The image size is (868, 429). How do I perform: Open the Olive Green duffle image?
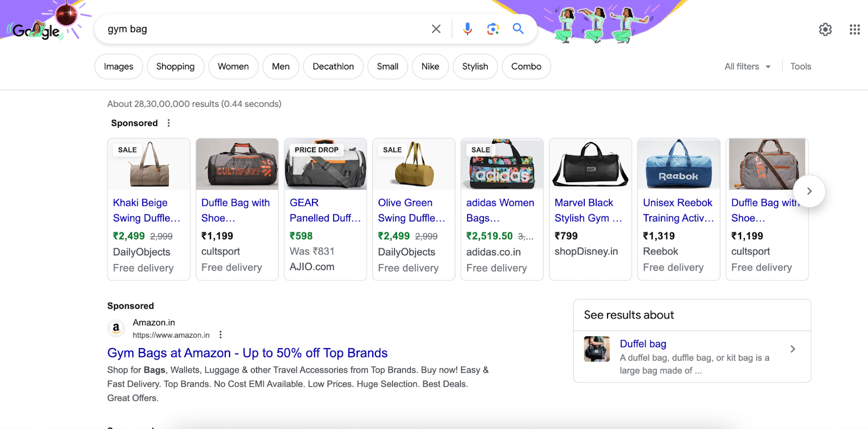[x=414, y=164]
